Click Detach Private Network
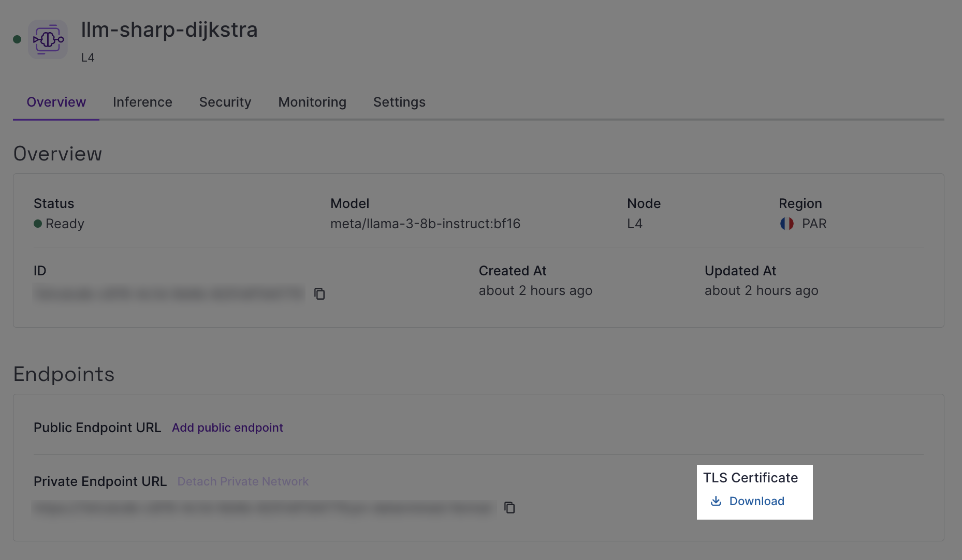The height and width of the screenshot is (560, 962). [243, 481]
